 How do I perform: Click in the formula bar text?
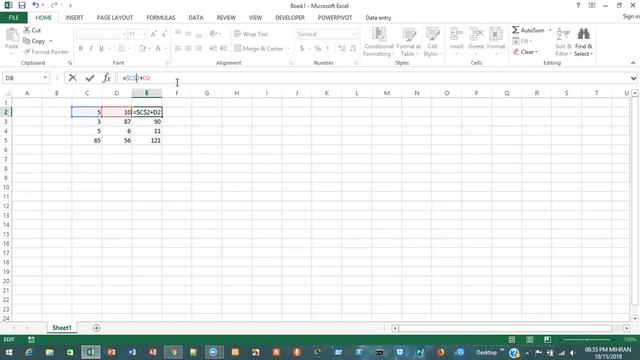coord(137,78)
